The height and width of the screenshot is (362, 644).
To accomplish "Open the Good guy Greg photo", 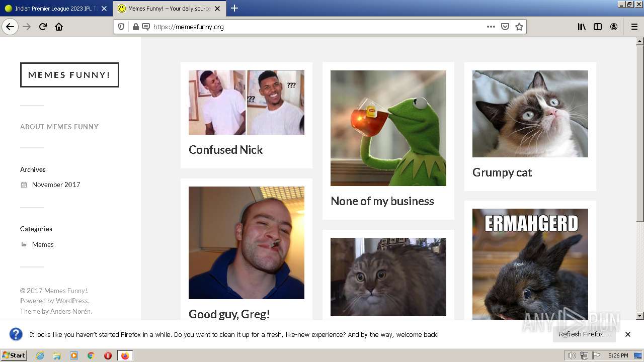I will coord(247,243).
